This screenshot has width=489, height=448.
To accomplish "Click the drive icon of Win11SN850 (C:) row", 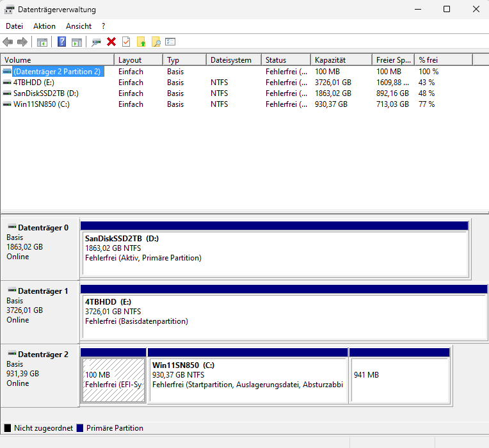I will coord(7,104).
